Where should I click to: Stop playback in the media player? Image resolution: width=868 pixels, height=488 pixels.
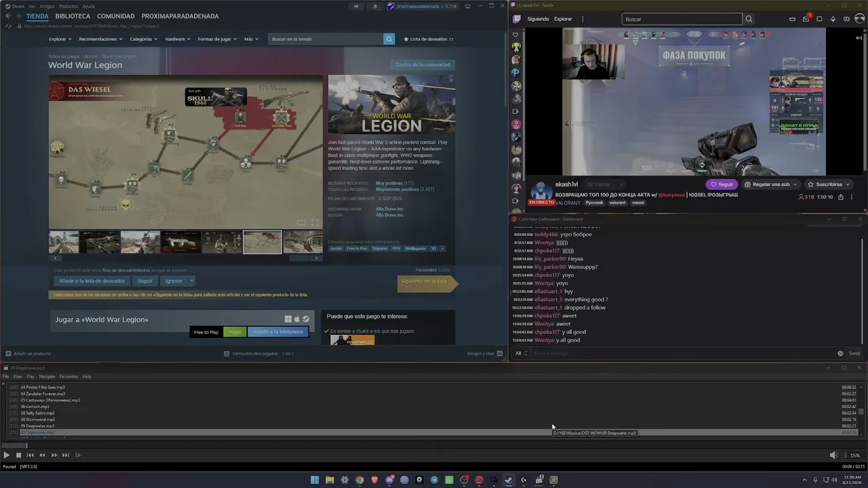tap(19, 455)
